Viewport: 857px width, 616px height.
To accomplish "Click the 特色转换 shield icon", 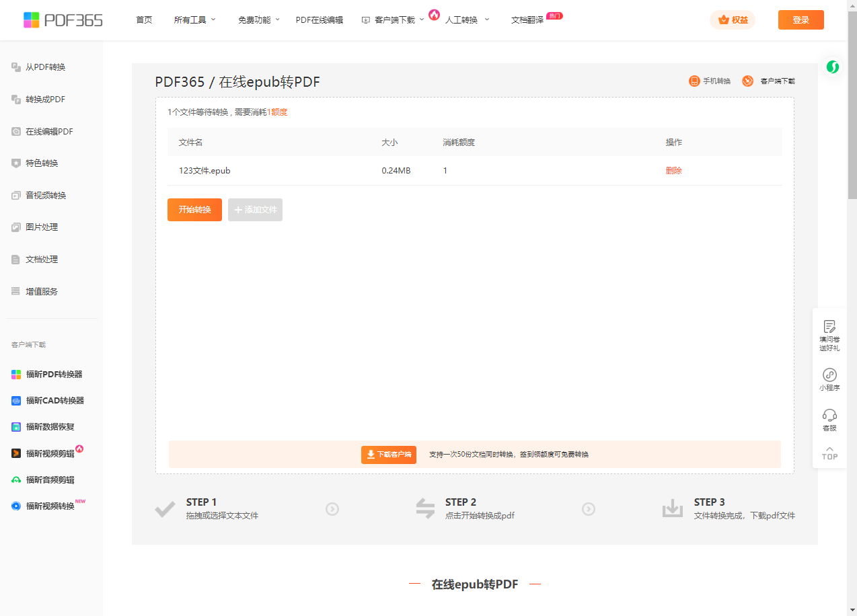I will click(x=16, y=163).
